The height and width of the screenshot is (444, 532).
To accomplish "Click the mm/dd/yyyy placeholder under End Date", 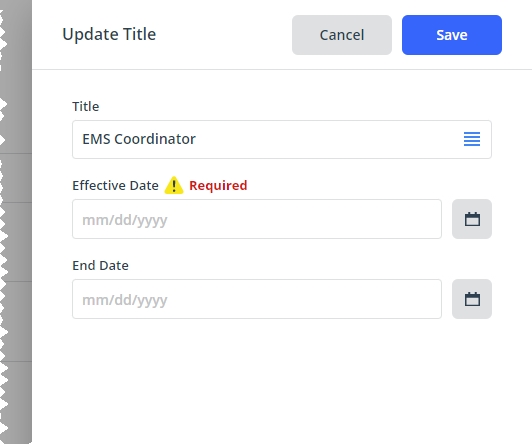I will (x=125, y=301).
